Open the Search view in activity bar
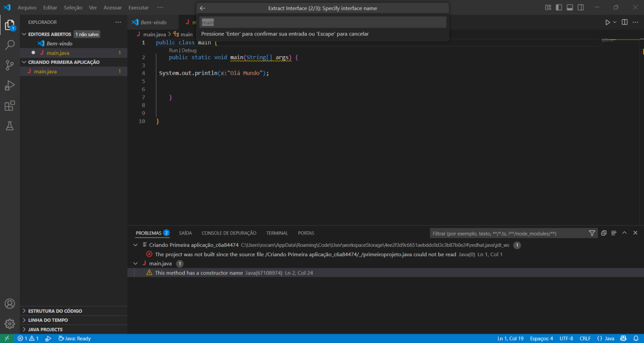The image size is (644, 343). 10,45
